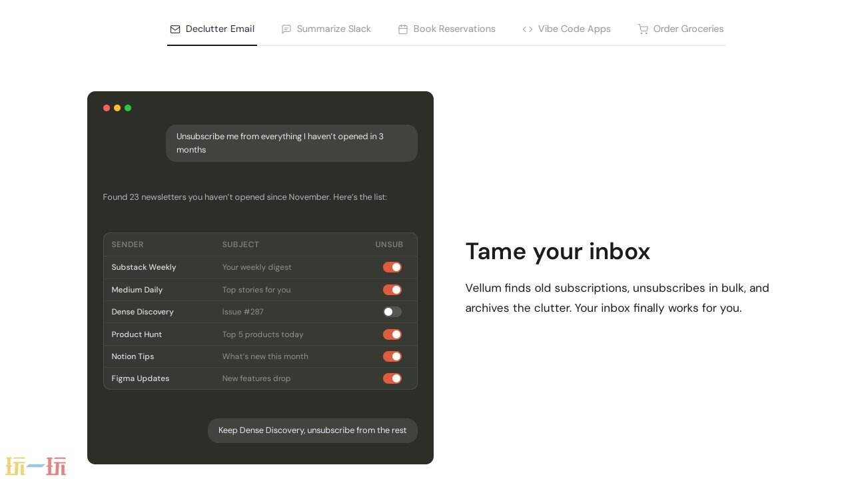The width and height of the screenshot is (868, 479).
Task: Click the chat bubble icon for Summarize Slack
Action: tap(286, 29)
